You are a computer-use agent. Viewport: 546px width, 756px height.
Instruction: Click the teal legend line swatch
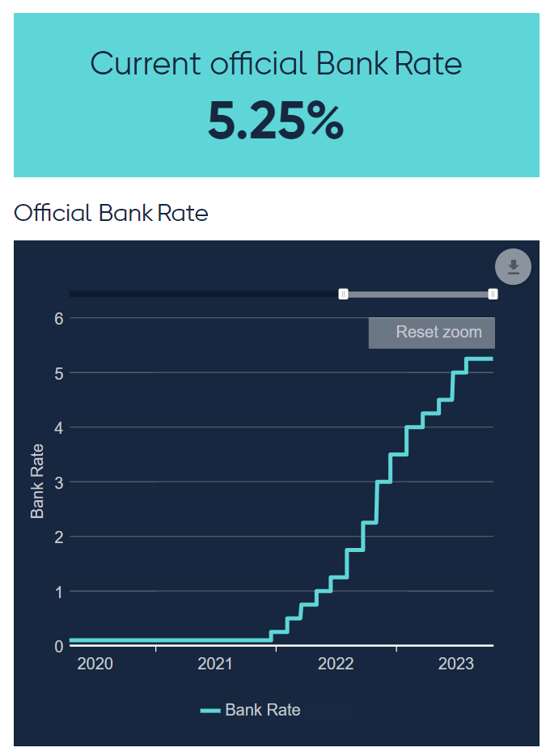pyautogui.click(x=210, y=711)
